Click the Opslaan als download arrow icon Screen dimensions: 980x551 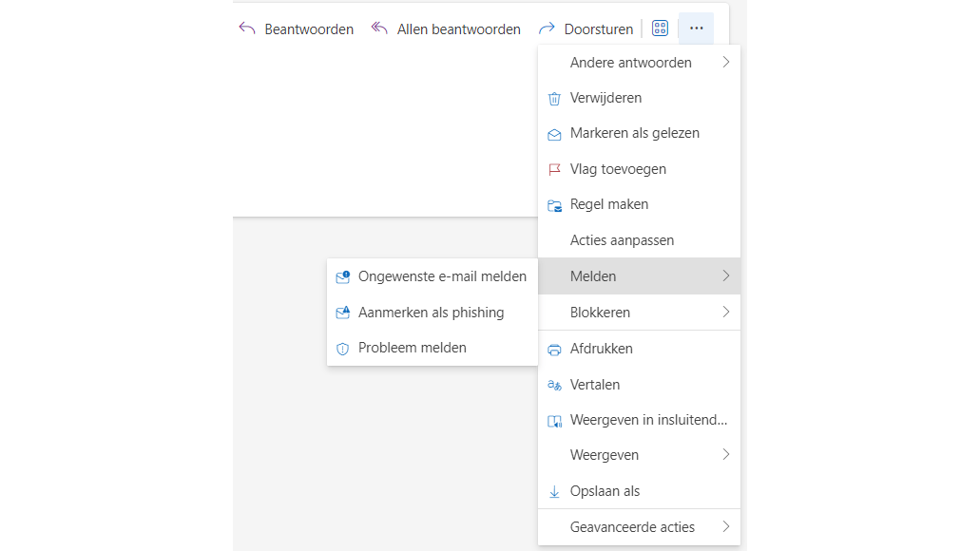[555, 492]
